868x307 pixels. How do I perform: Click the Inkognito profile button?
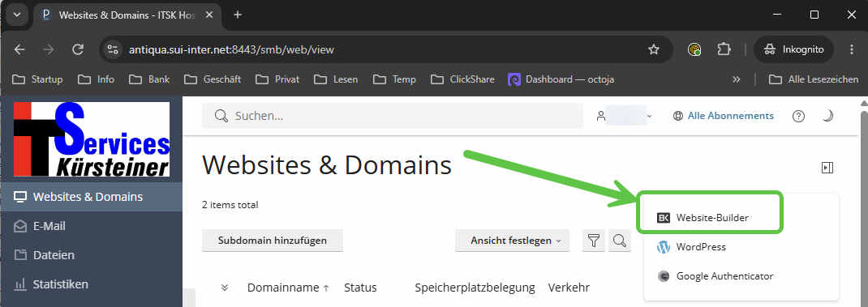click(793, 49)
